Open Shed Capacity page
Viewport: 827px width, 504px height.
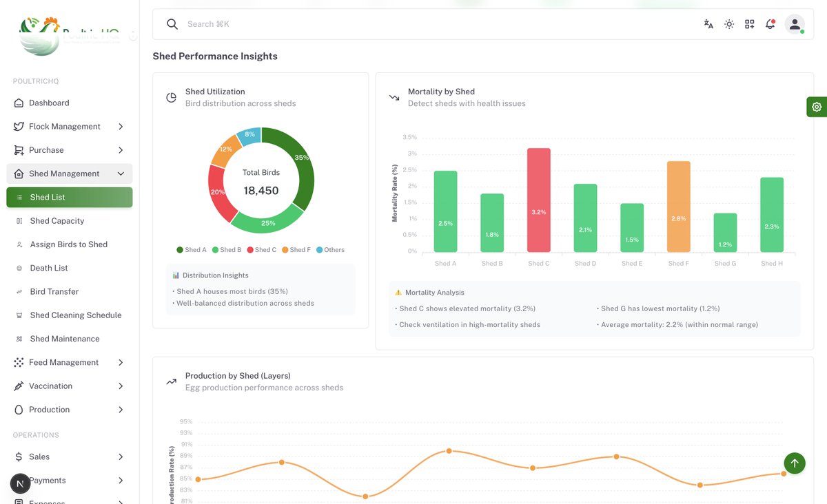pos(70,221)
